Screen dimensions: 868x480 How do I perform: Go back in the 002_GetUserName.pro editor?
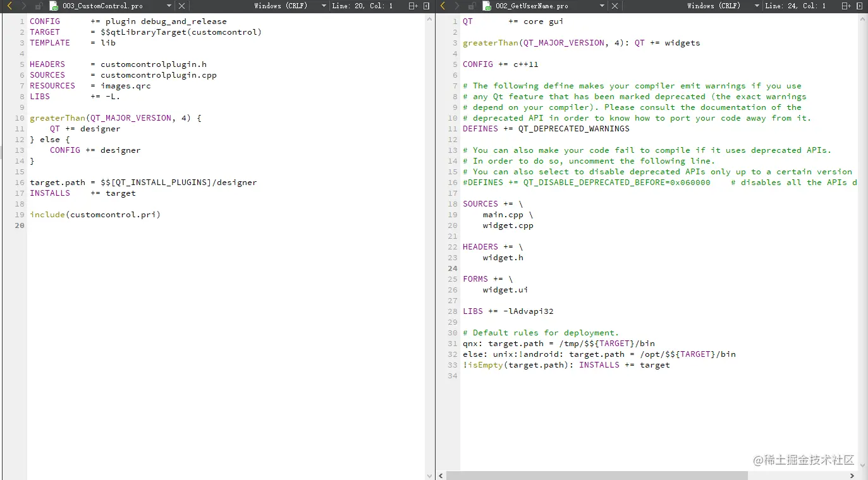443,6
